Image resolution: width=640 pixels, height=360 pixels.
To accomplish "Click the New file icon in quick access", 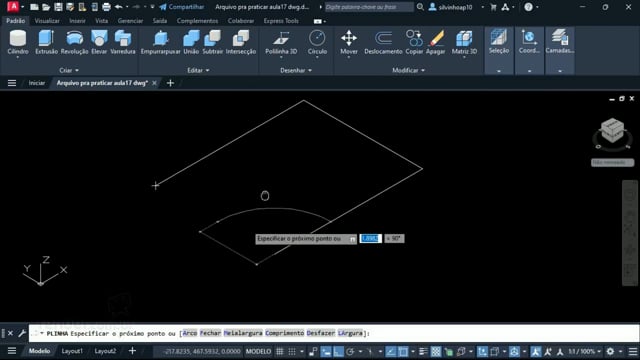I will 34,7.
